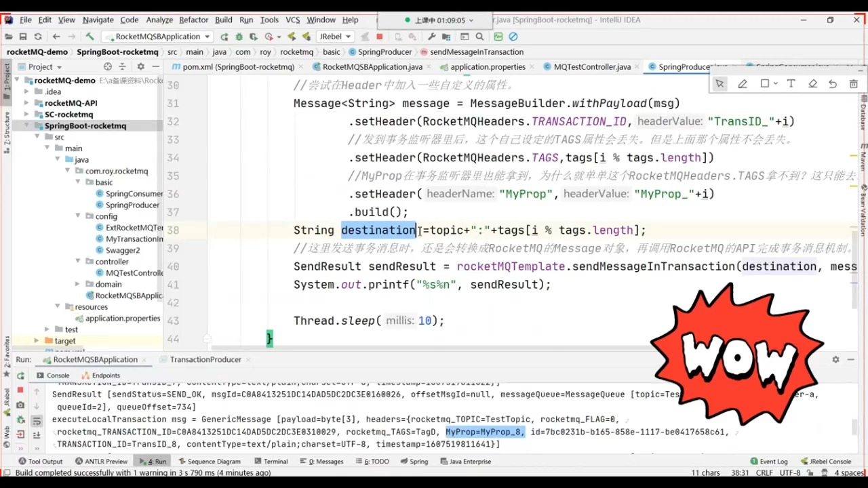
Task: Open the rectangle shape tool dropdown arrow
Action: click(776, 84)
